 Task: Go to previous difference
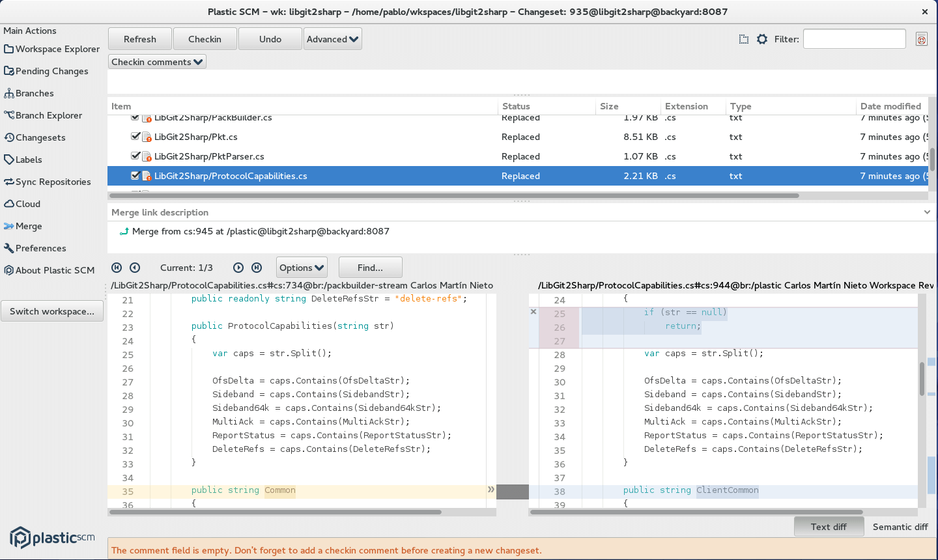pyautogui.click(x=135, y=268)
